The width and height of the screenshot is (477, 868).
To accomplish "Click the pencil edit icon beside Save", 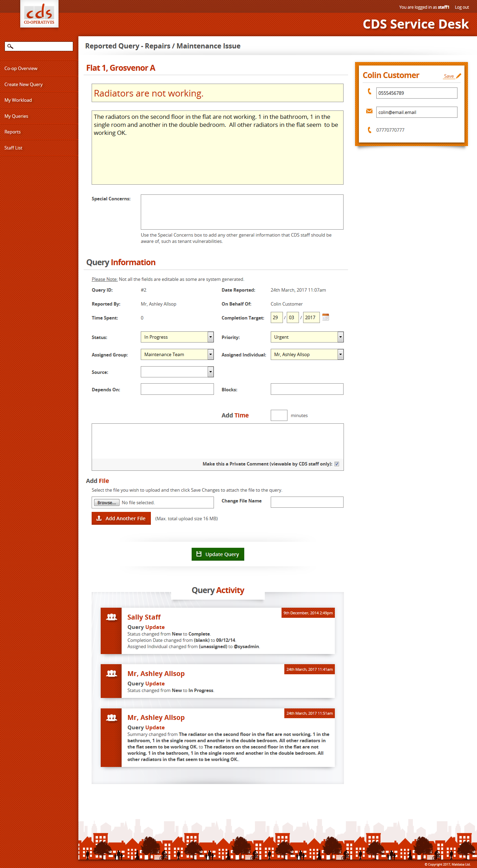I will pyautogui.click(x=459, y=76).
